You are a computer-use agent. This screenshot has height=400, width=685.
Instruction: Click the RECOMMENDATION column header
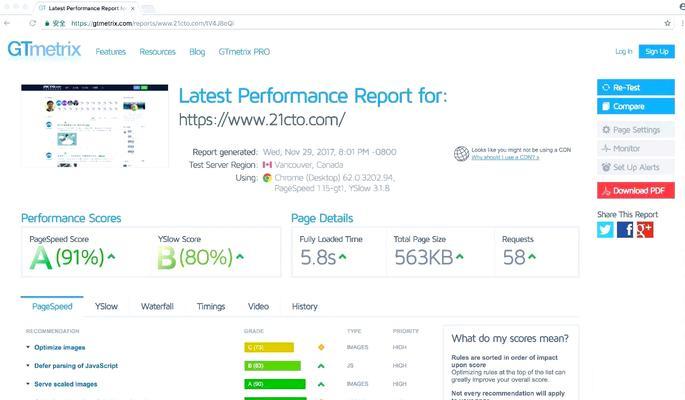pos(53,331)
